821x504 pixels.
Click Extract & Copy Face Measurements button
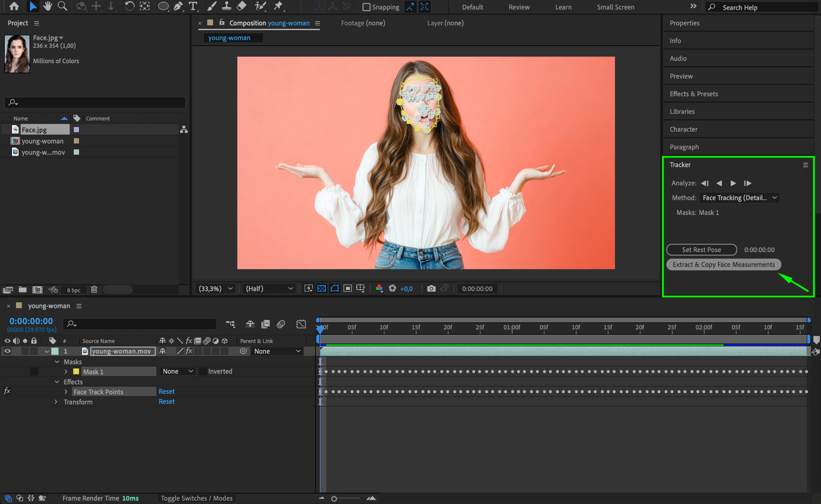(x=724, y=265)
